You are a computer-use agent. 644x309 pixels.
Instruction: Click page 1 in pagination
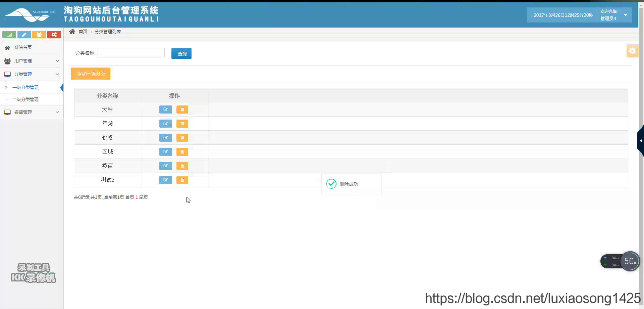[x=137, y=197]
